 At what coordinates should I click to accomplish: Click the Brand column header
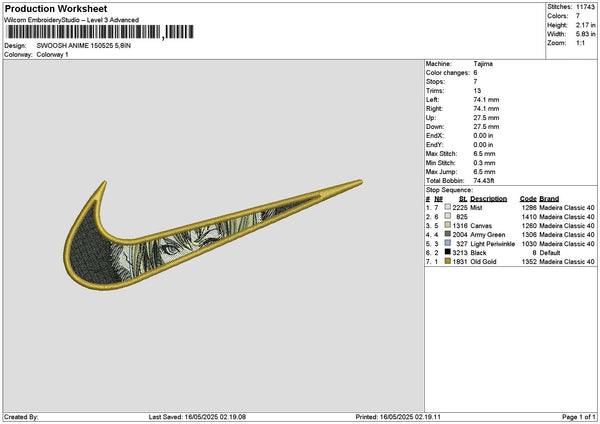(x=549, y=199)
